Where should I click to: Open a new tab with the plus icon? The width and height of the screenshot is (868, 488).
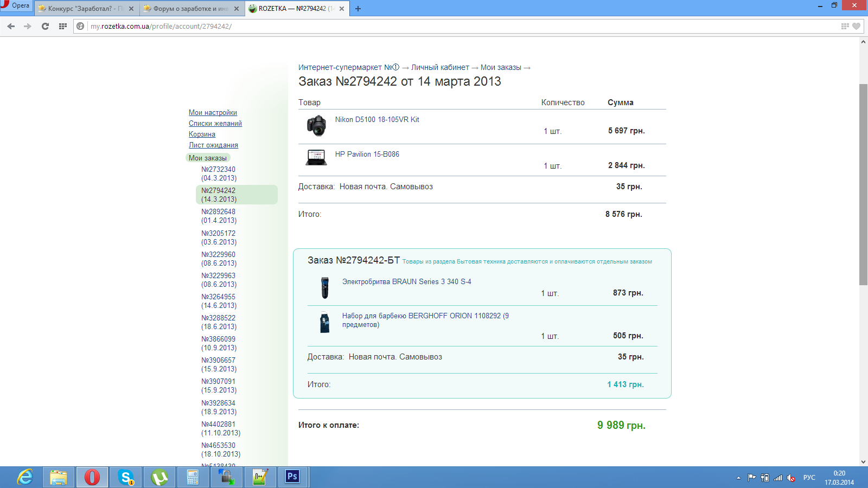[358, 9]
